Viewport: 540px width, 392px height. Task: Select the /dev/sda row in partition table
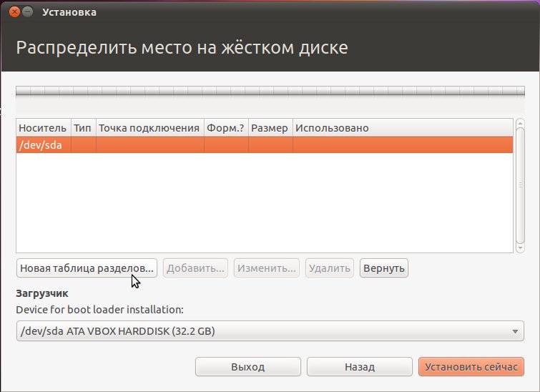coord(265,144)
